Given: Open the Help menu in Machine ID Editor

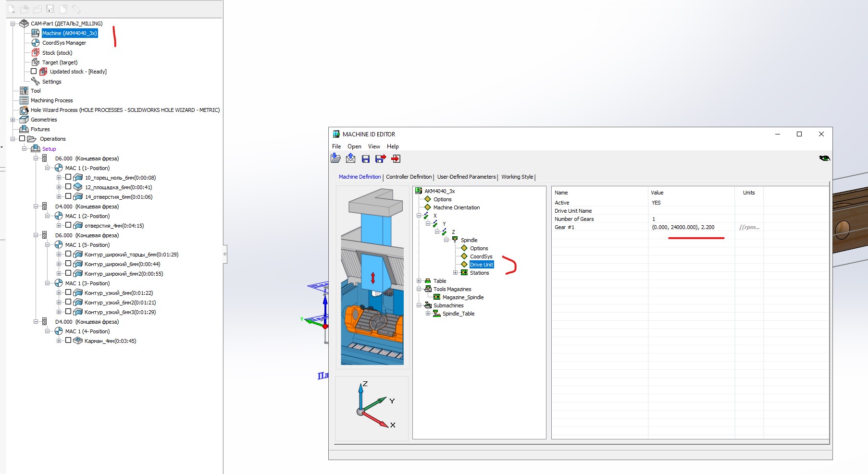Looking at the screenshot, I should pos(393,146).
